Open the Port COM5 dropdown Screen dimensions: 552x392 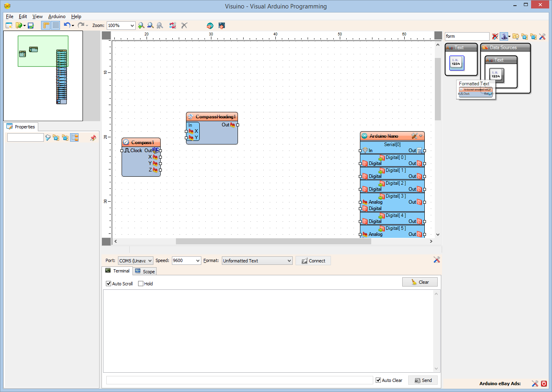point(136,261)
